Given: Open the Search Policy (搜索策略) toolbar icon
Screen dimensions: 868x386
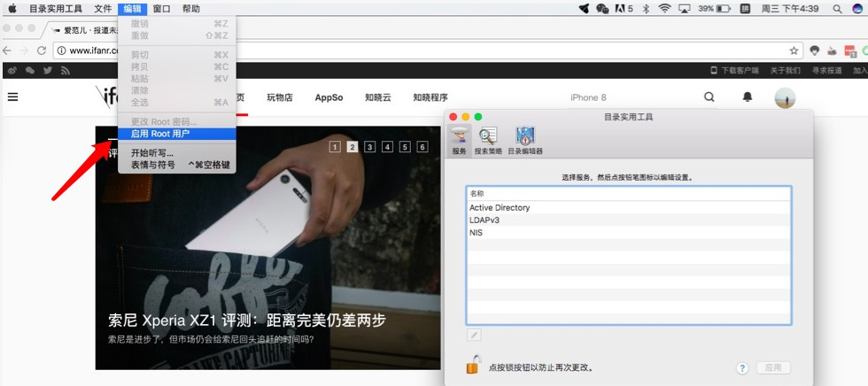Looking at the screenshot, I should tap(488, 140).
